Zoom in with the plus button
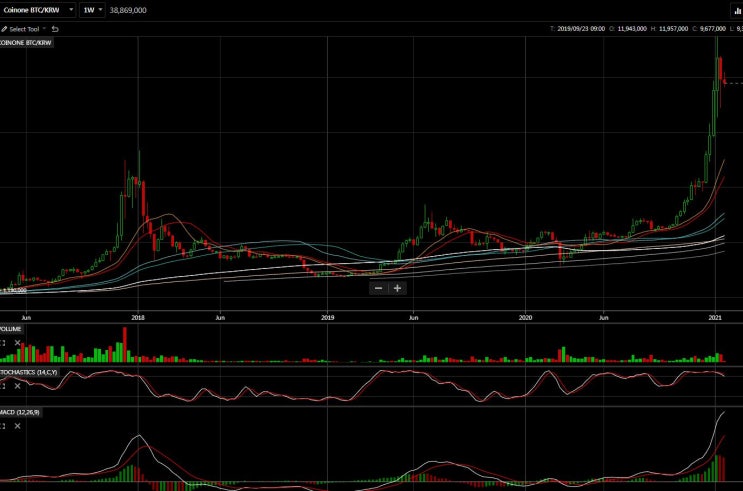Viewport: 743px width, 491px height. (397, 288)
